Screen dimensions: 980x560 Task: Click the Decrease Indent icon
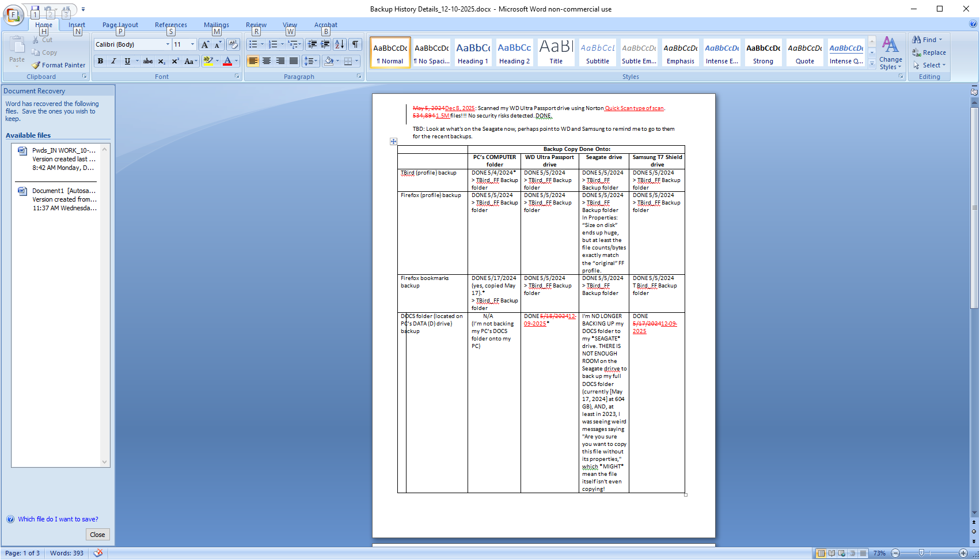coord(312,44)
